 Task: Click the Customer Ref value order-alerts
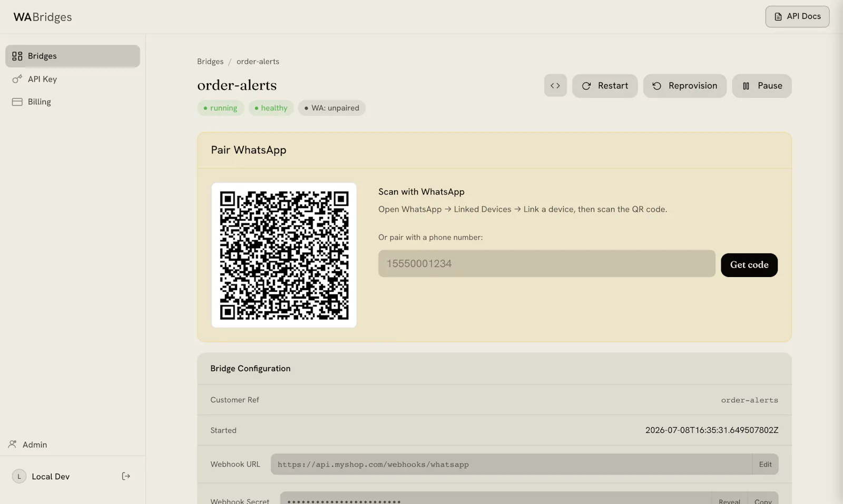pyautogui.click(x=749, y=400)
